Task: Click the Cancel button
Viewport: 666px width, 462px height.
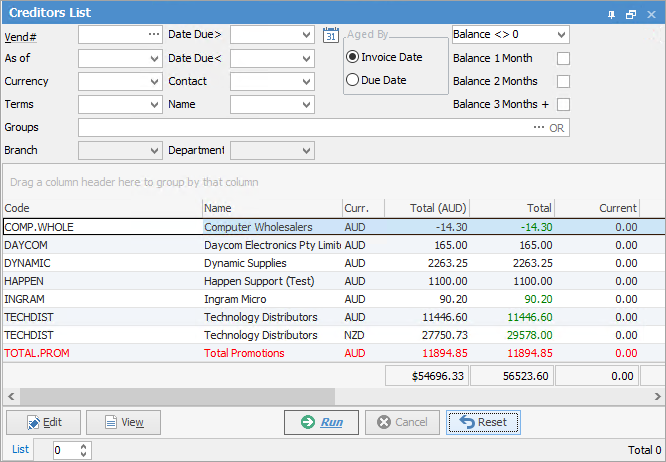Action: [x=402, y=422]
